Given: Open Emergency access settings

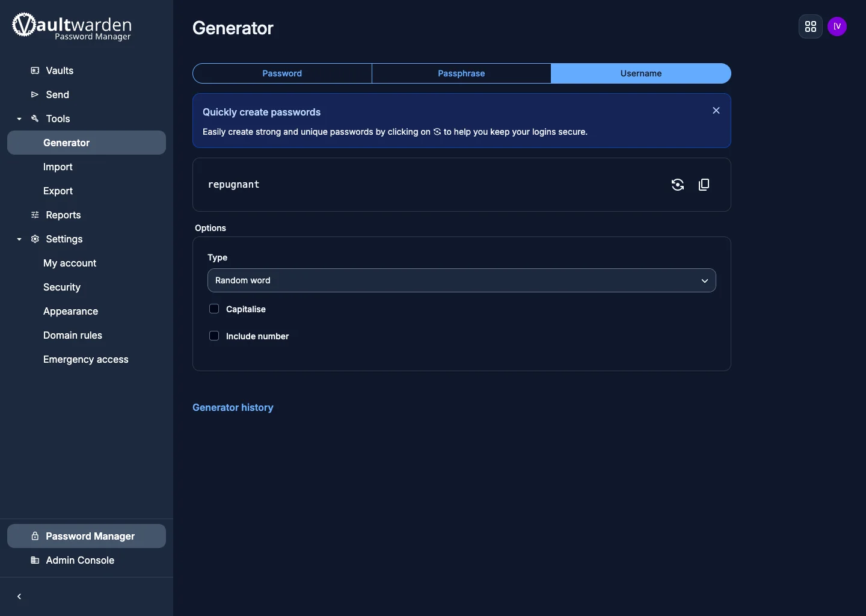Looking at the screenshot, I should 87,359.
